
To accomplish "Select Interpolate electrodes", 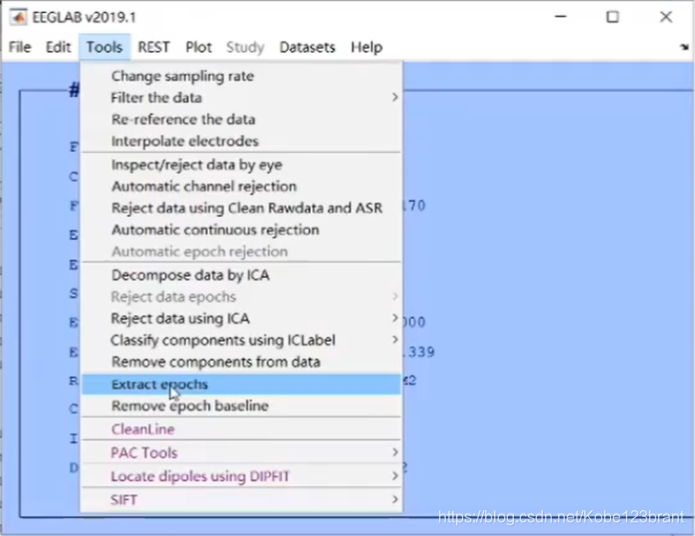I will point(242,141).
